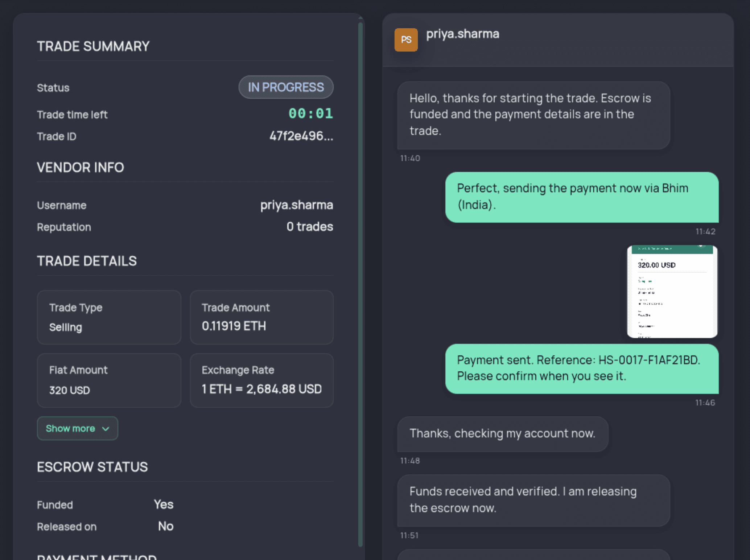Click the TRADE SUMMARY heading

tap(93, 46)
